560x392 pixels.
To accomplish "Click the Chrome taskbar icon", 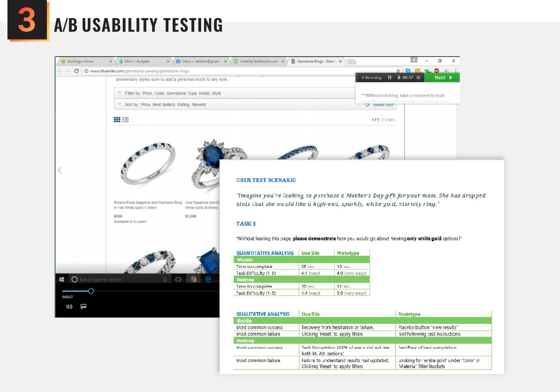I will click(193, 280).
